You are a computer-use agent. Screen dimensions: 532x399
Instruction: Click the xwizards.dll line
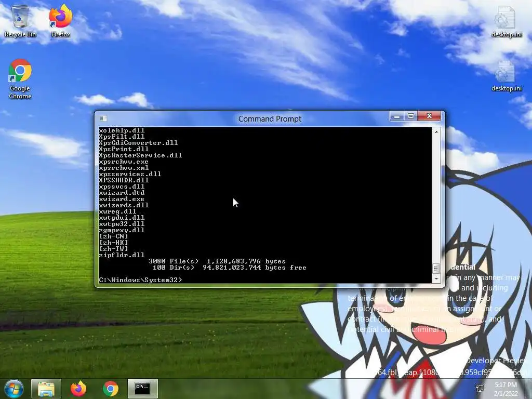click(x=124, y=205)
